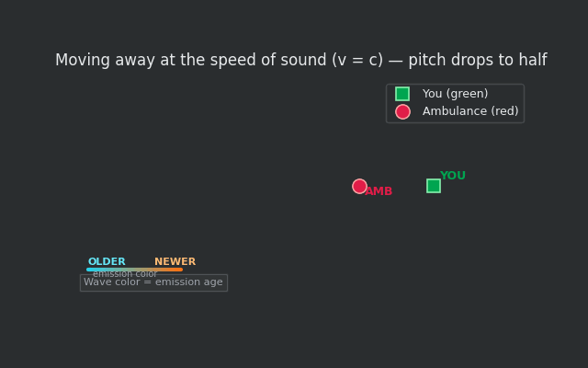Click the "emission color" caption text

[x=125, y=274]
